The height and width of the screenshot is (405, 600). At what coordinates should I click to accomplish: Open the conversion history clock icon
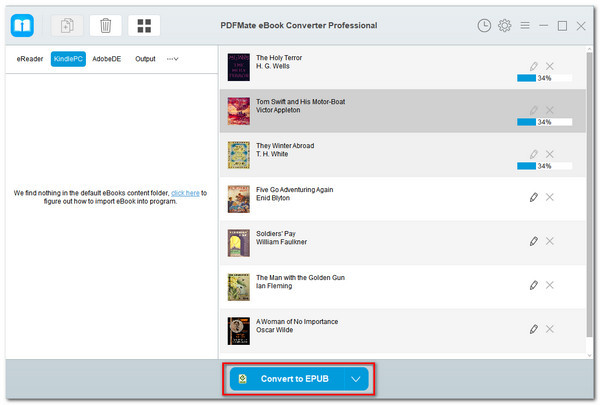(485, 25)
